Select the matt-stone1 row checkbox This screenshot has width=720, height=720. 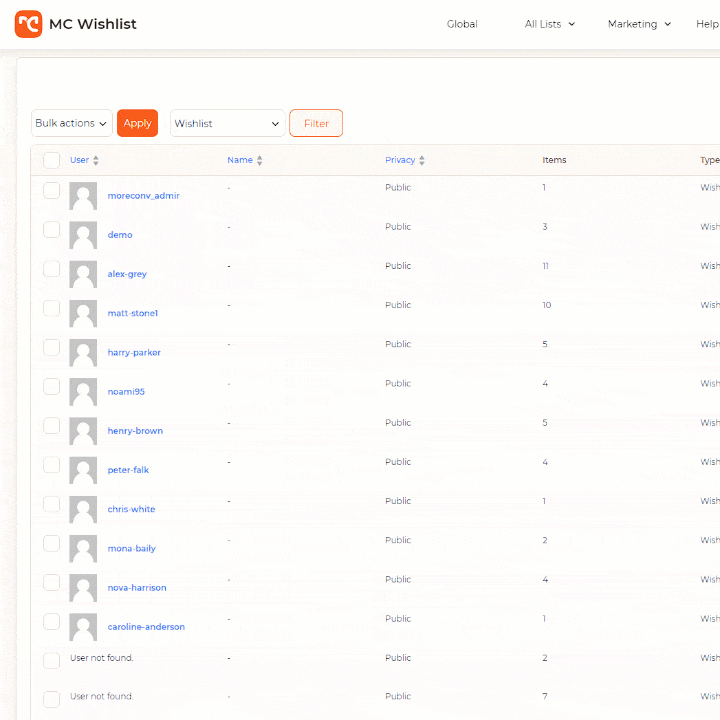pos(52,308)
